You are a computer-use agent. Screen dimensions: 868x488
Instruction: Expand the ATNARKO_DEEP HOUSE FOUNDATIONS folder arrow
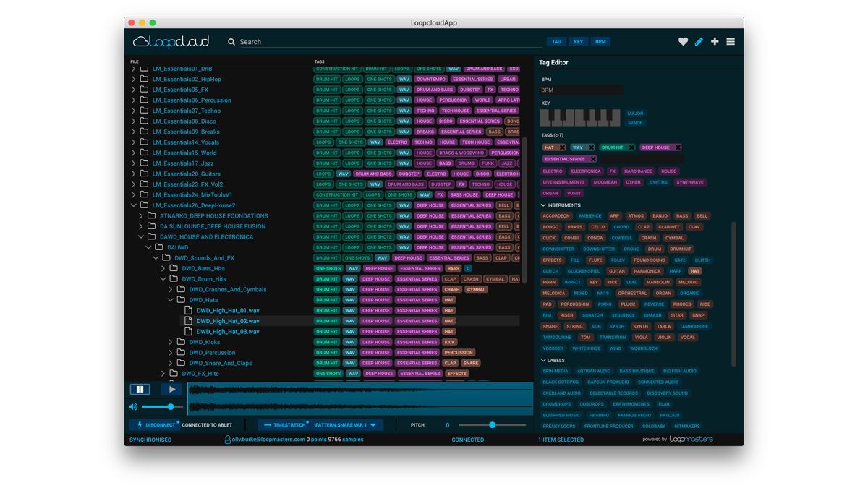140,216
